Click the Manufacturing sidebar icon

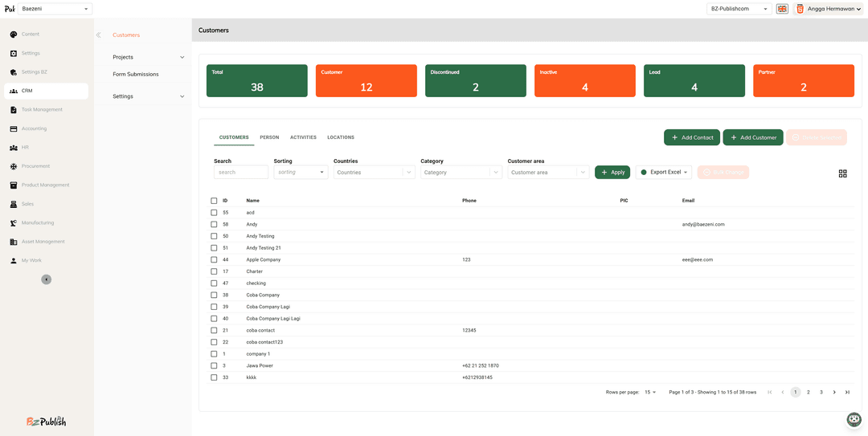(14, 223)
